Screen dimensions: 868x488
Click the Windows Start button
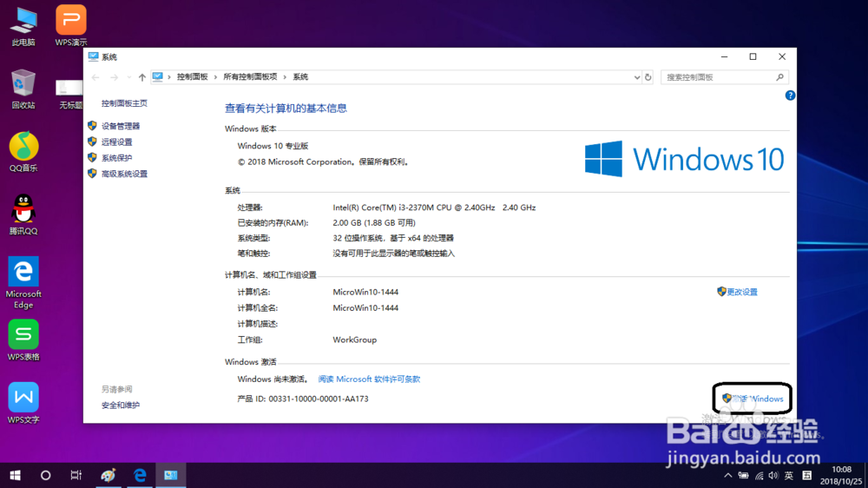15,475
